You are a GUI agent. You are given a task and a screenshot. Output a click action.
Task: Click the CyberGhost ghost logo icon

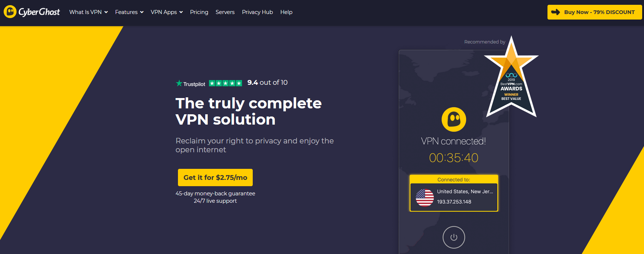tap(10, 12)
